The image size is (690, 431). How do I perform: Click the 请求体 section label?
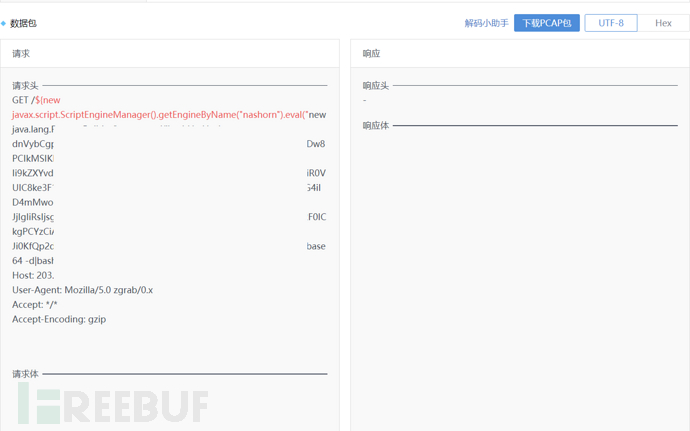25,374
